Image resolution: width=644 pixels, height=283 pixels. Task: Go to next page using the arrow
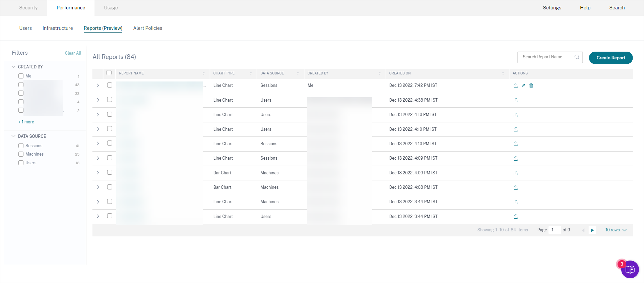pos(592,230)
